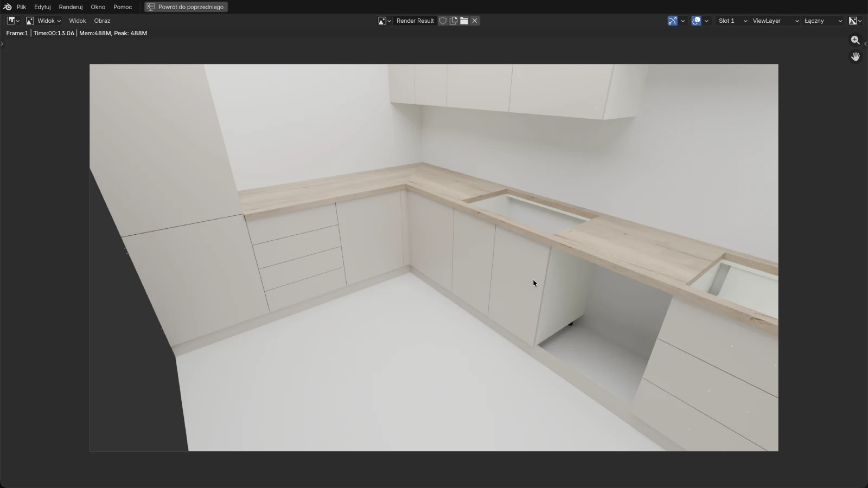Open the display channels dropdown
This screenshot has height=488, width=868.
click(855, 21)
